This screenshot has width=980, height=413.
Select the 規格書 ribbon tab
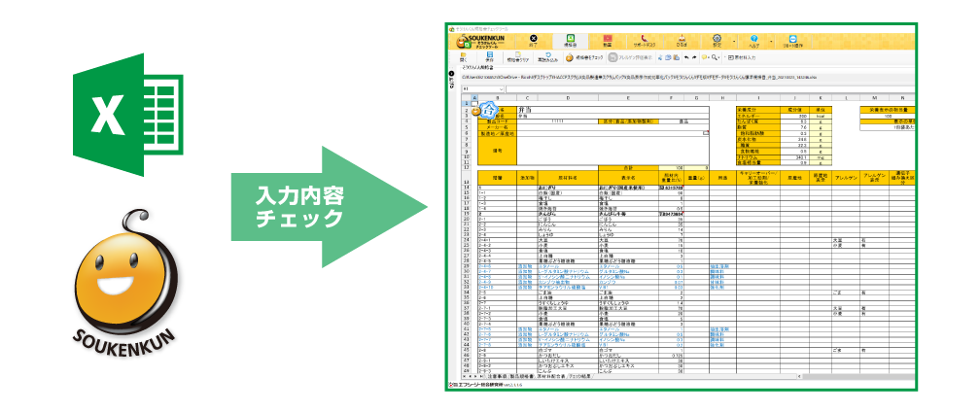click(570, 41)
